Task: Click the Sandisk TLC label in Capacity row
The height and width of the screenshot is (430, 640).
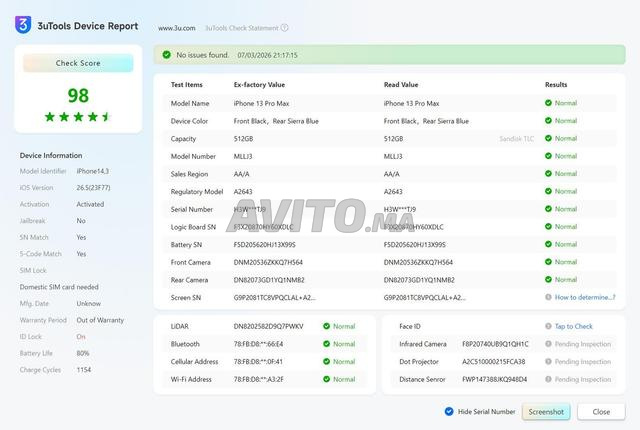Action: pyautogui.click(x=516, y=139)
